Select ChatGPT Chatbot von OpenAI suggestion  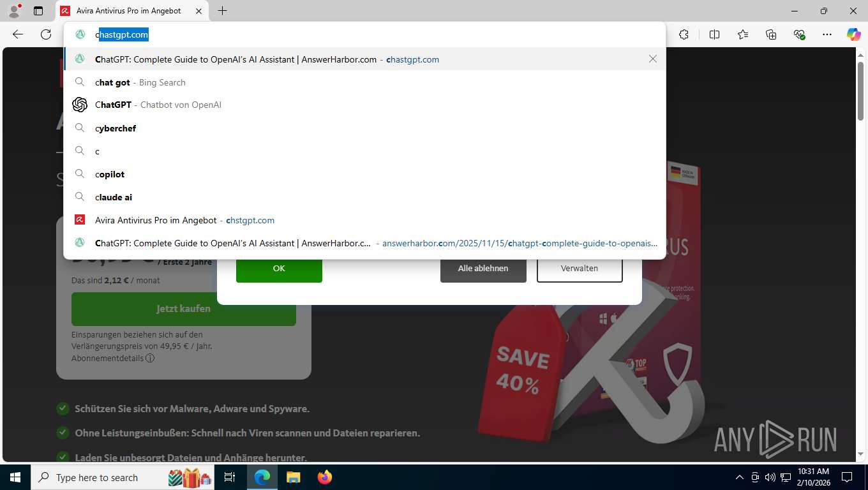(364, 105)
